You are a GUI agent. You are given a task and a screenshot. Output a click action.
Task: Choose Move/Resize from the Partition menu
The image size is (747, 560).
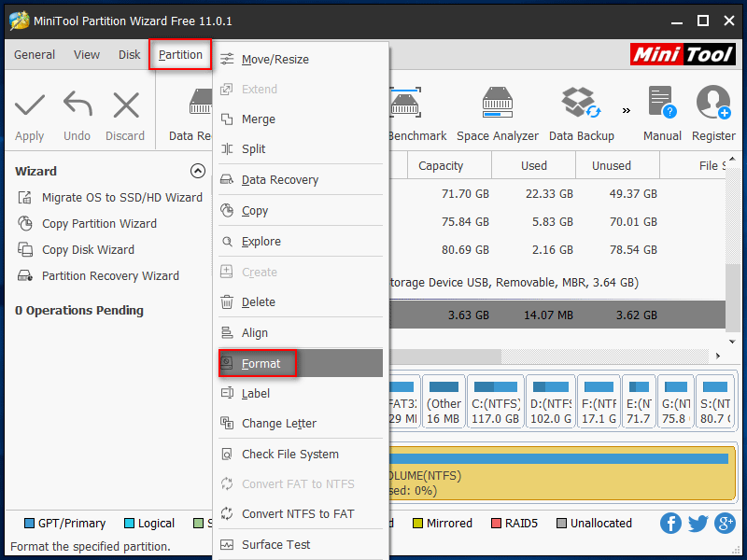coord(301,60)
